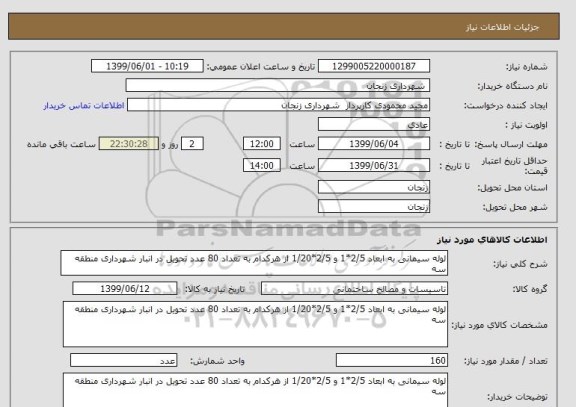576x407 pixels.
Task: Click the unit field showing عدد
Action: pyautogui.click(x=123, y=360)
